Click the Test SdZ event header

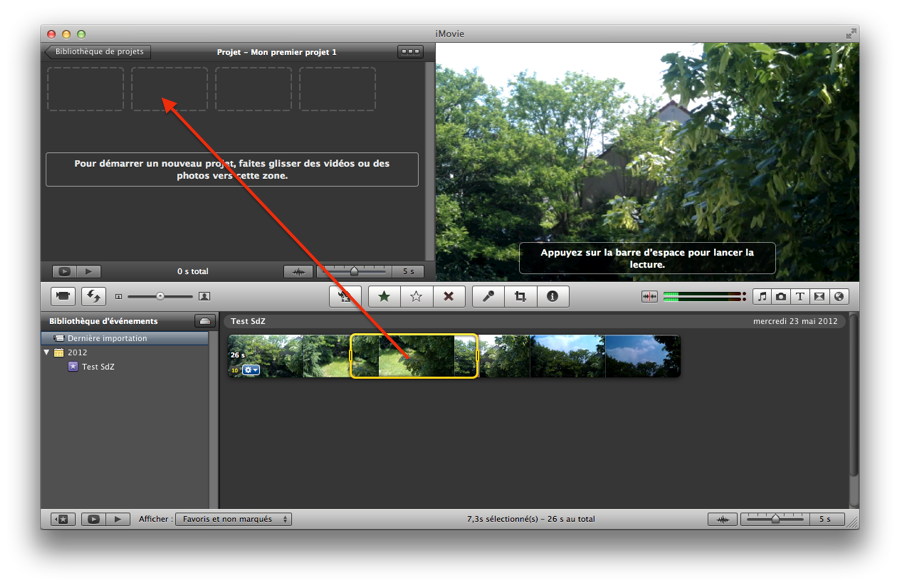coord(248,321)
